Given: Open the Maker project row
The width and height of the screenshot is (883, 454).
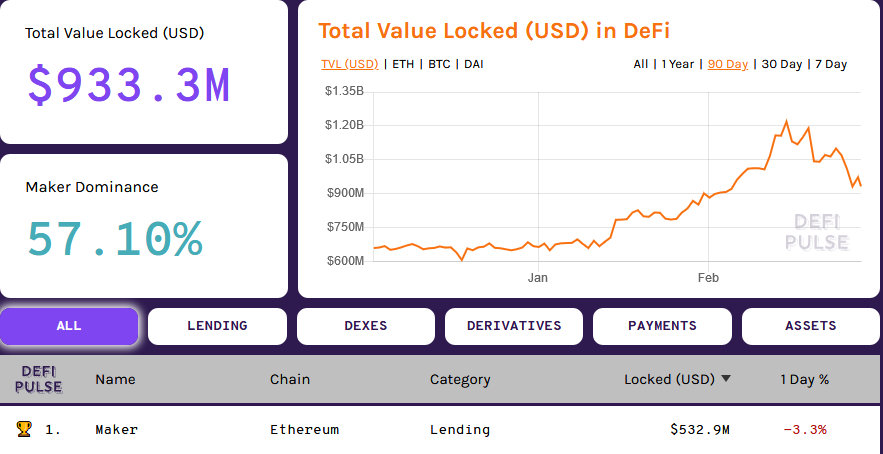Looking at the screenshot, I should pos(117,430).
